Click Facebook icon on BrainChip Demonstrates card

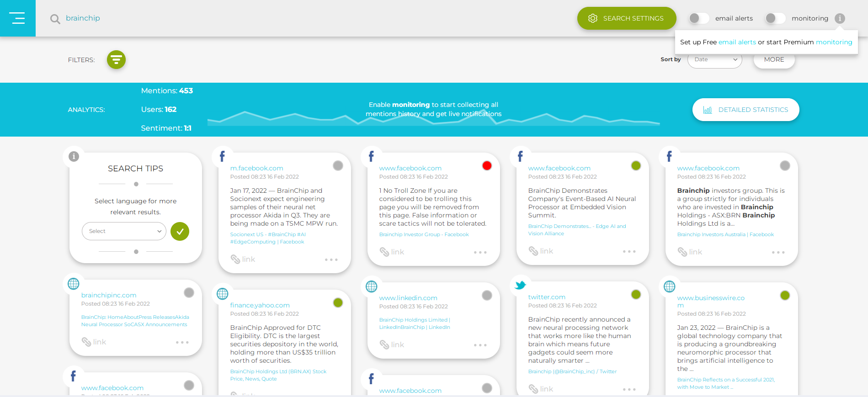[520, 156]
